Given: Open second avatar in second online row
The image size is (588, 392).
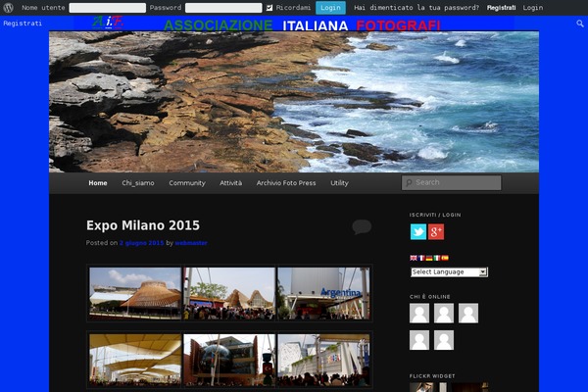Looking at the screenshot, I should [444, 340].
